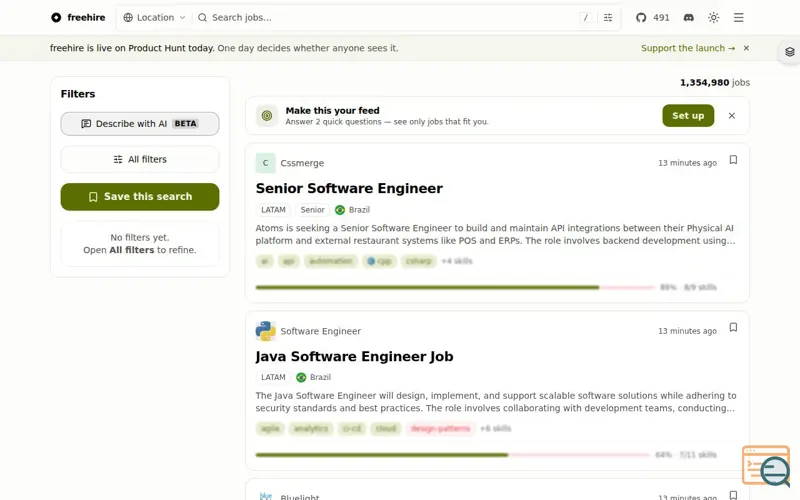
Task: Open the Java Software Engineer Job title
Action: pyautogui.click(x=354, y=356)
